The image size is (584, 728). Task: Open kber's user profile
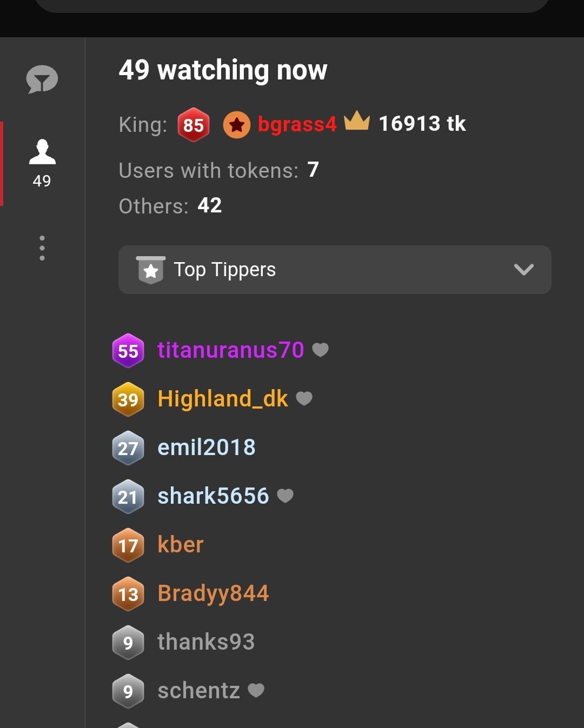point(180,545)
